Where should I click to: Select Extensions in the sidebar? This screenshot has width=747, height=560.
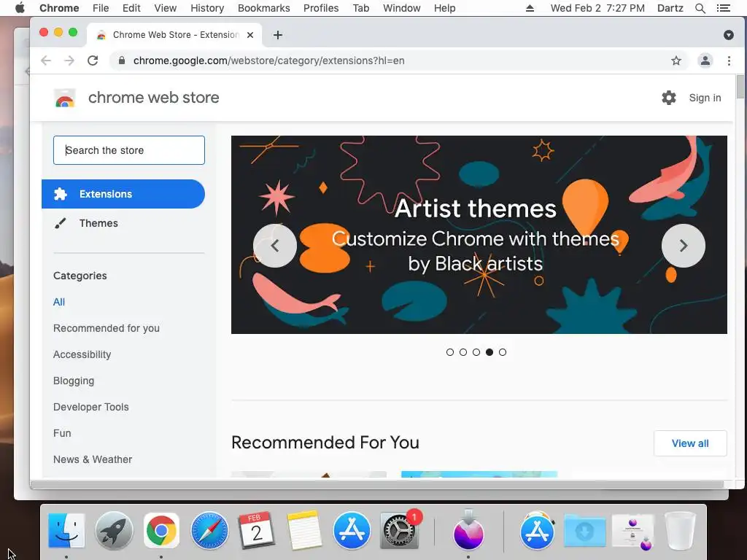click(x=123, y=194)
